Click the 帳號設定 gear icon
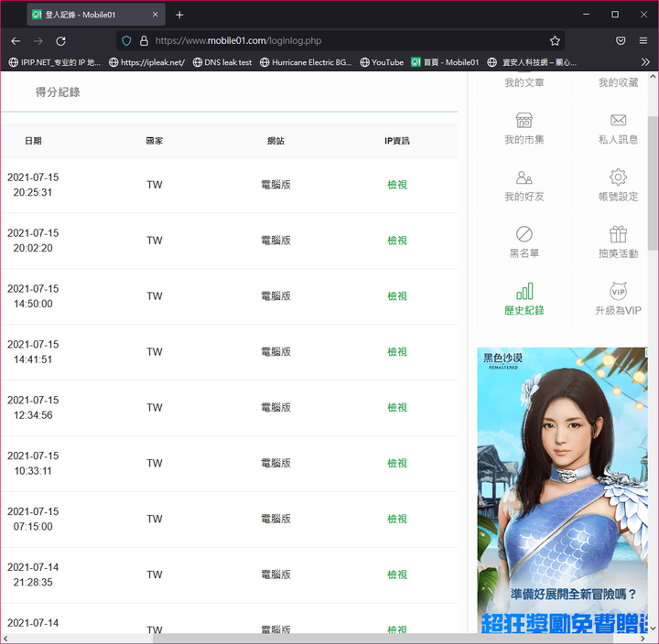659x644 pixels. coord(618,177)
